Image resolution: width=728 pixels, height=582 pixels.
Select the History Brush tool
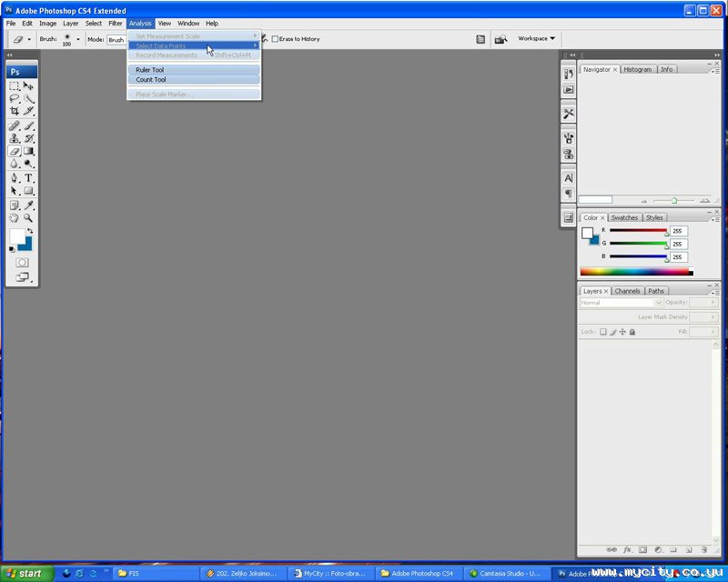(x=29, y=138)
